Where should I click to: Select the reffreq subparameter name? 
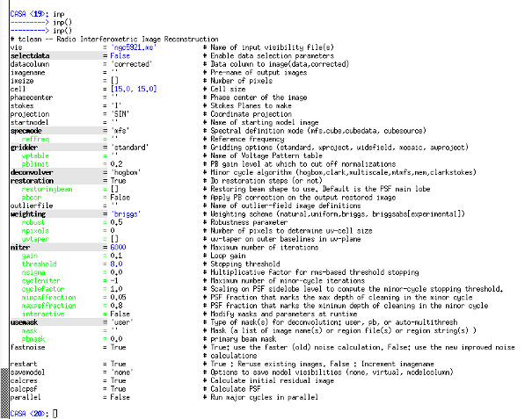coord(35,139)
